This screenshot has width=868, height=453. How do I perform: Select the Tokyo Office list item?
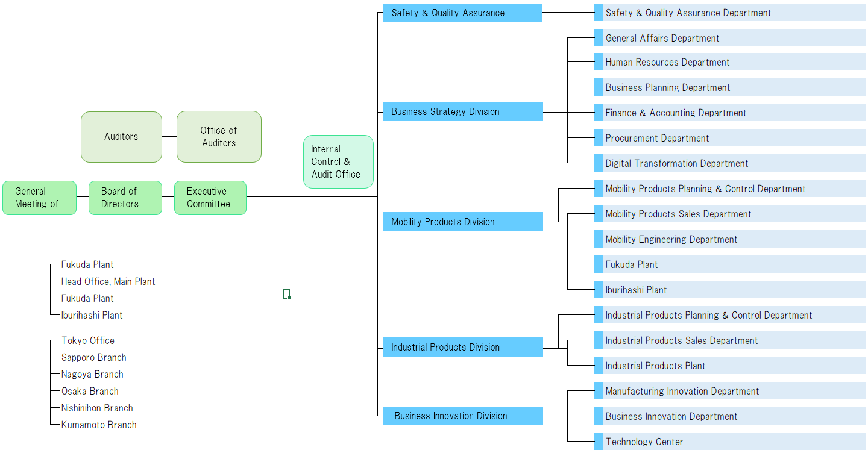(x=88, y=340)
